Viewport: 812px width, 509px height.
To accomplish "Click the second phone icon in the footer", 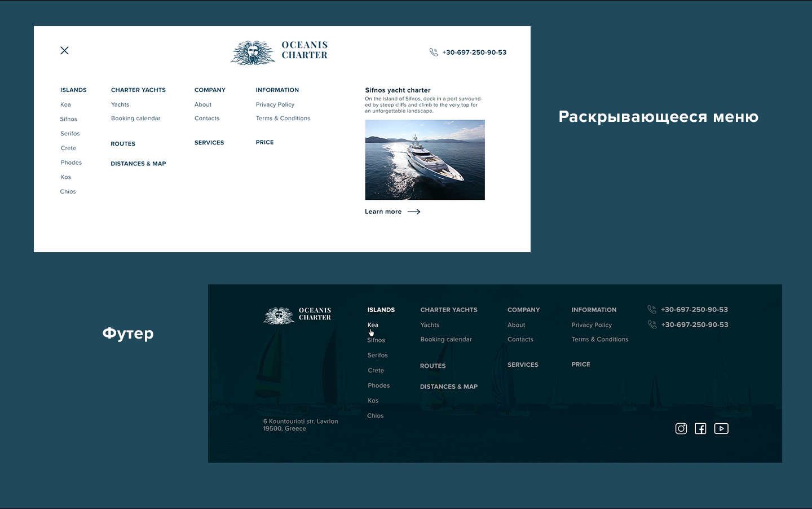I will tap(652, 324).
